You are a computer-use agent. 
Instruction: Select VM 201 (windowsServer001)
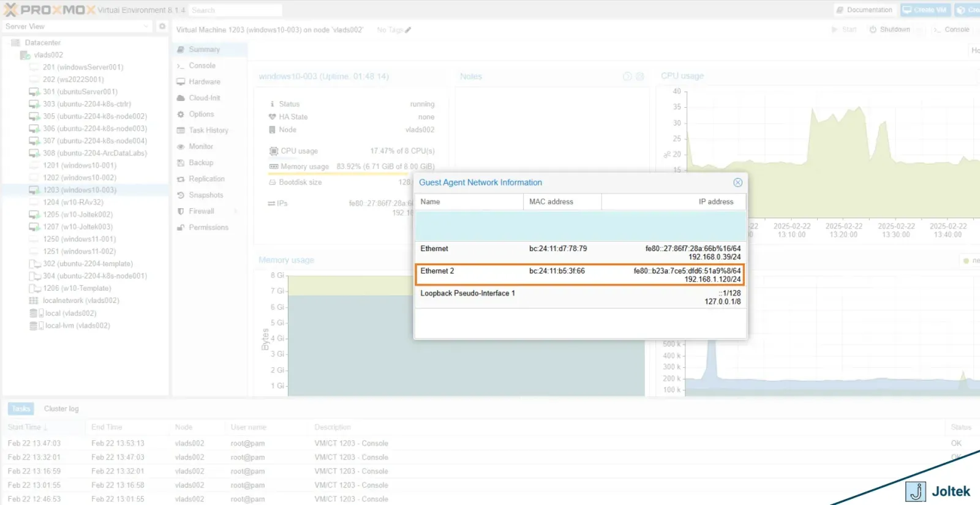pyautogui.click(x=83, y=67)
